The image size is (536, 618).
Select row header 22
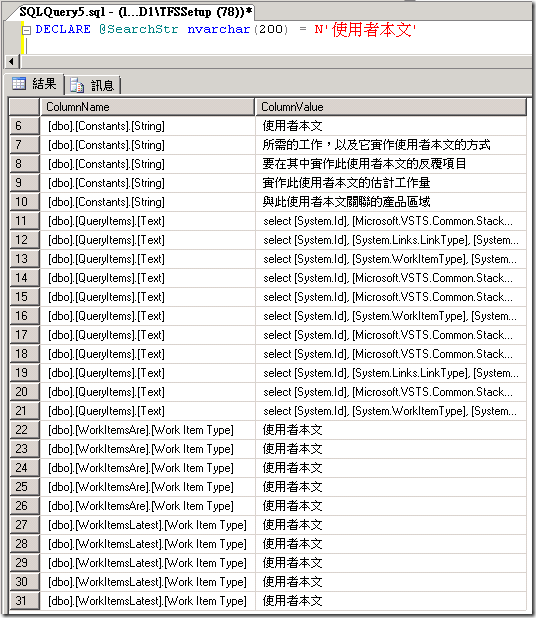pyautogui.click(x=24, y=430)
